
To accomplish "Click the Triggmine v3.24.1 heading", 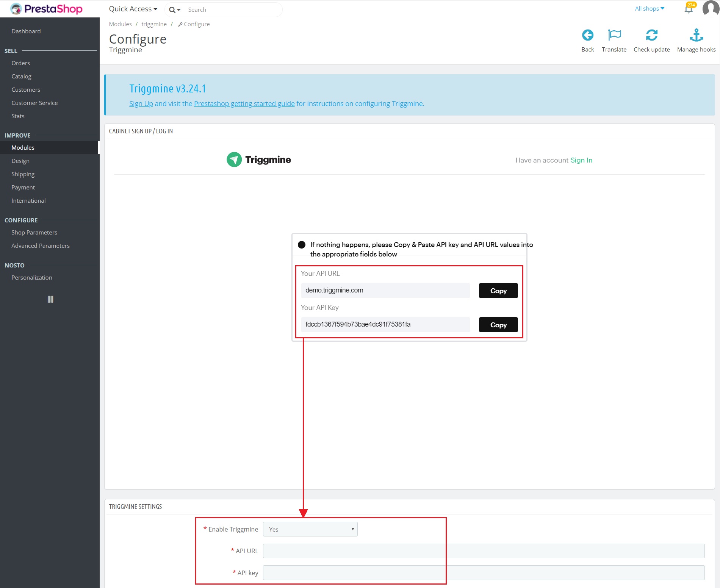I will pos(167,88).
